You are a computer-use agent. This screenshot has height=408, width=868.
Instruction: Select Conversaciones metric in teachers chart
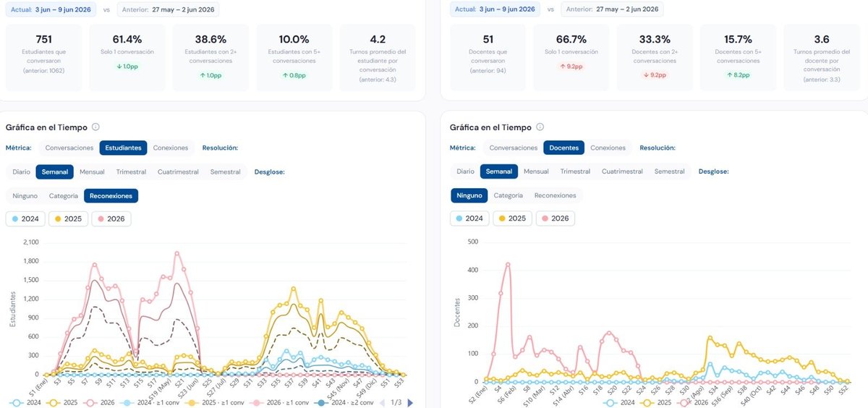514,148
